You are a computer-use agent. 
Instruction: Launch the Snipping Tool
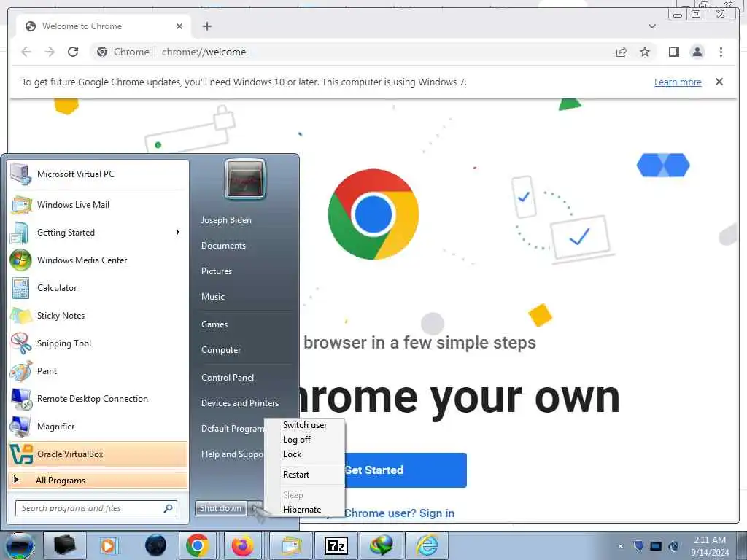[x=98, y=343]
